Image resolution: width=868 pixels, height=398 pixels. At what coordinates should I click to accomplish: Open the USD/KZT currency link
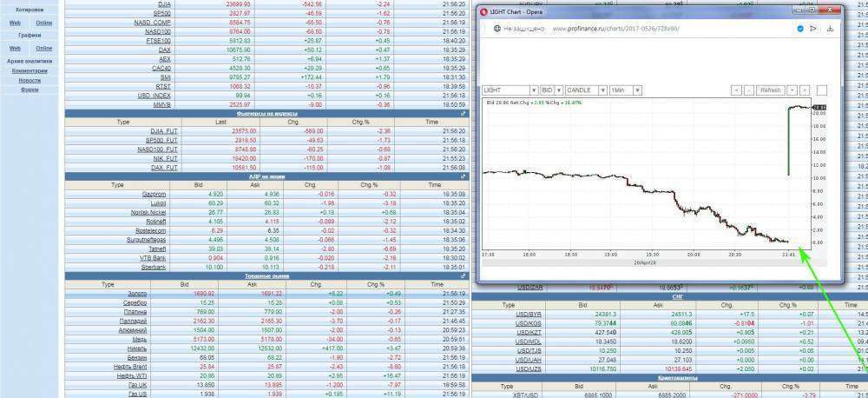[528, 333]
